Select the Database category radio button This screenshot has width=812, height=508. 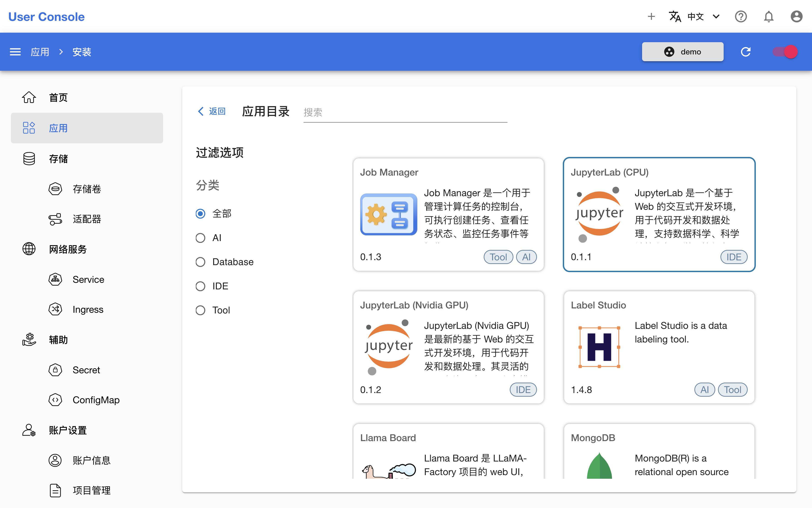coord(200,262)
